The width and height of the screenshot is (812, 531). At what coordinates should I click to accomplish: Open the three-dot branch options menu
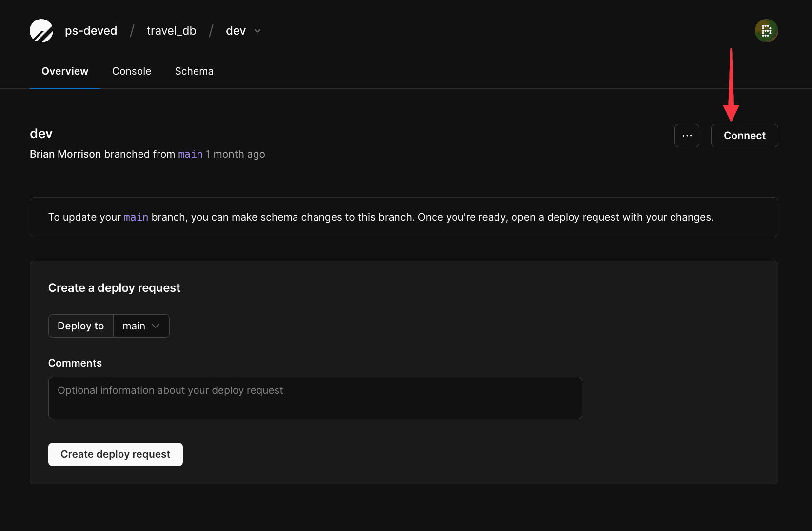coord(687,136)
